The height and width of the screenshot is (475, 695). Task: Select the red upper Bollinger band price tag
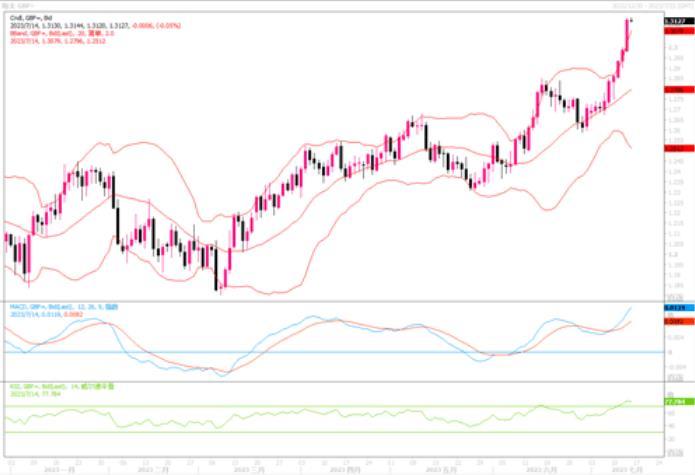[674, 31]
